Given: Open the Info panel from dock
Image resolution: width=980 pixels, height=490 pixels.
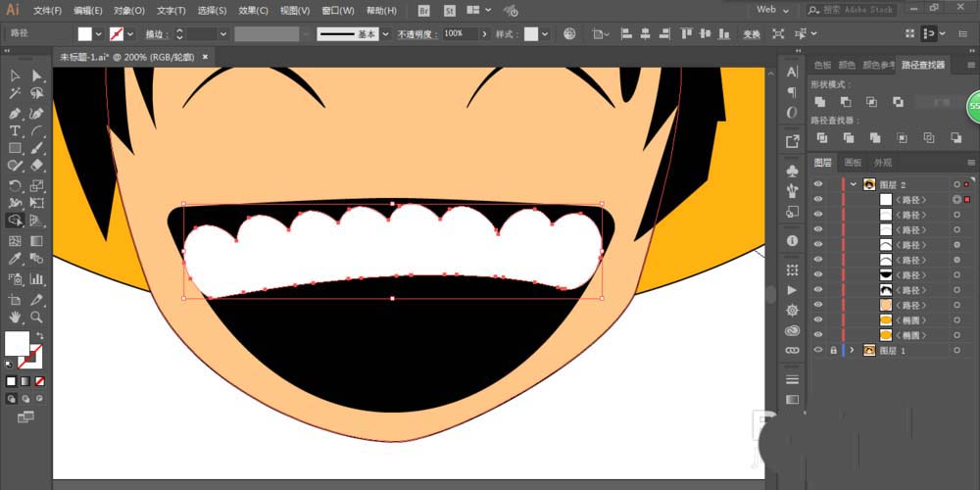Looking at the screenshot, I should coord(792,241).
